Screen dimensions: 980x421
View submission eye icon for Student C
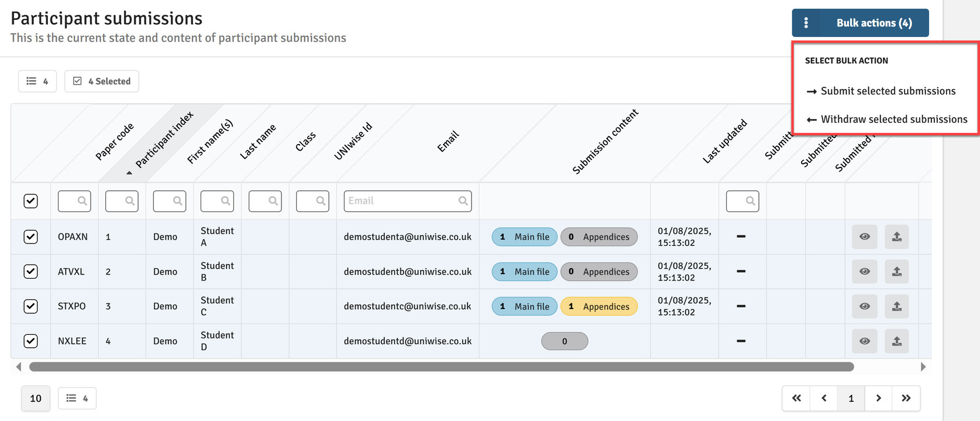coord(865,306)
